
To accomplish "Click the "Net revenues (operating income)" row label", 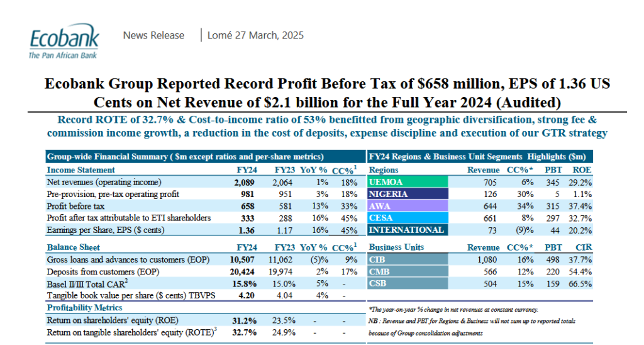I will [104, 182].
